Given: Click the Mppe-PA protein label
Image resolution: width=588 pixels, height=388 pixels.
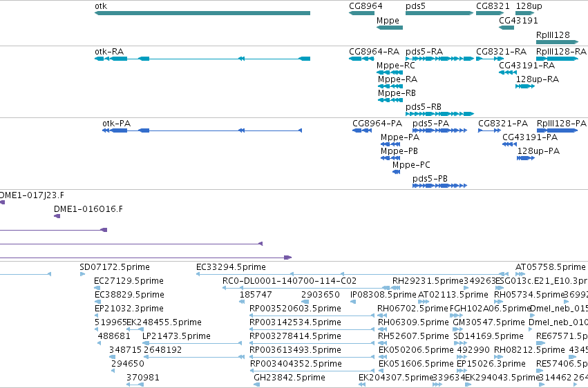Looking at the screenshot, I should point(400,137).
